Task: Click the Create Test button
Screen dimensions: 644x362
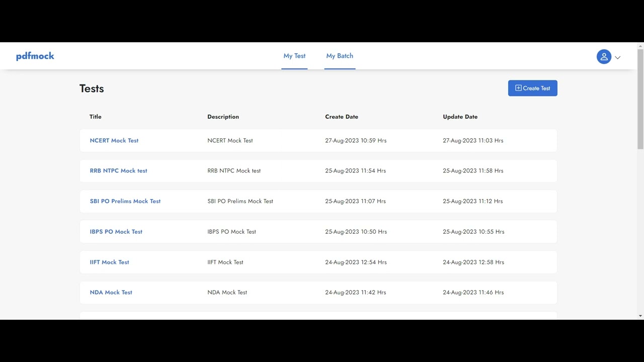Action: [x=532, y=88]
